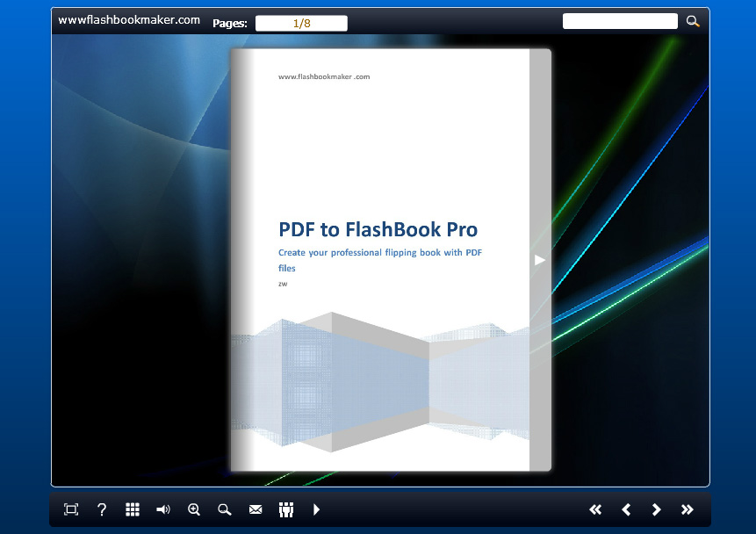The height and width of the screenshot is (534, 756).
Task: Go to previous page arrow
Action: 626,509
